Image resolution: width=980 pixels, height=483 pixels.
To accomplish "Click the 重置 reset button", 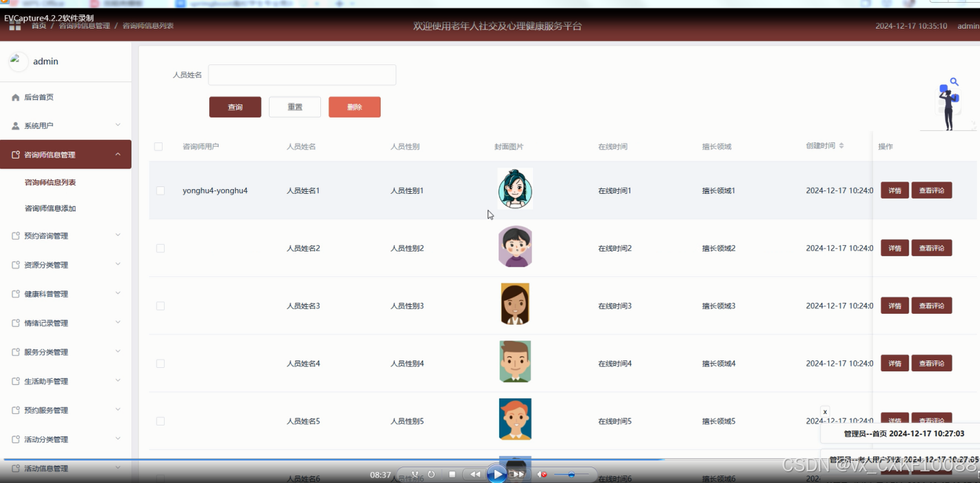I will click(295, 107).
